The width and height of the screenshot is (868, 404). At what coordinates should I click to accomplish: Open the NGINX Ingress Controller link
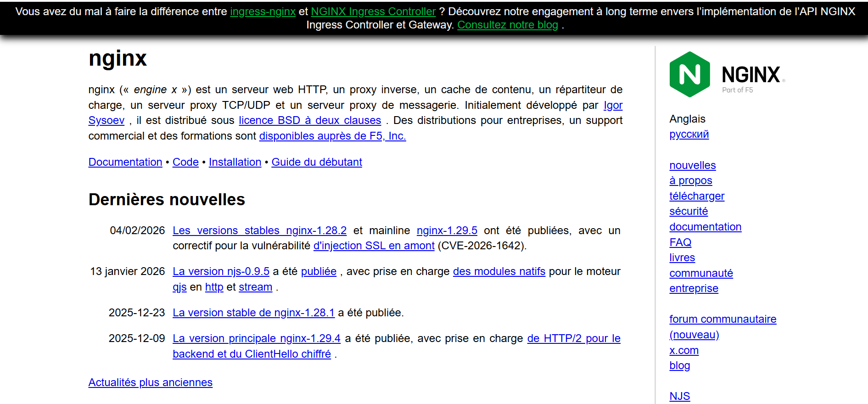373,11
